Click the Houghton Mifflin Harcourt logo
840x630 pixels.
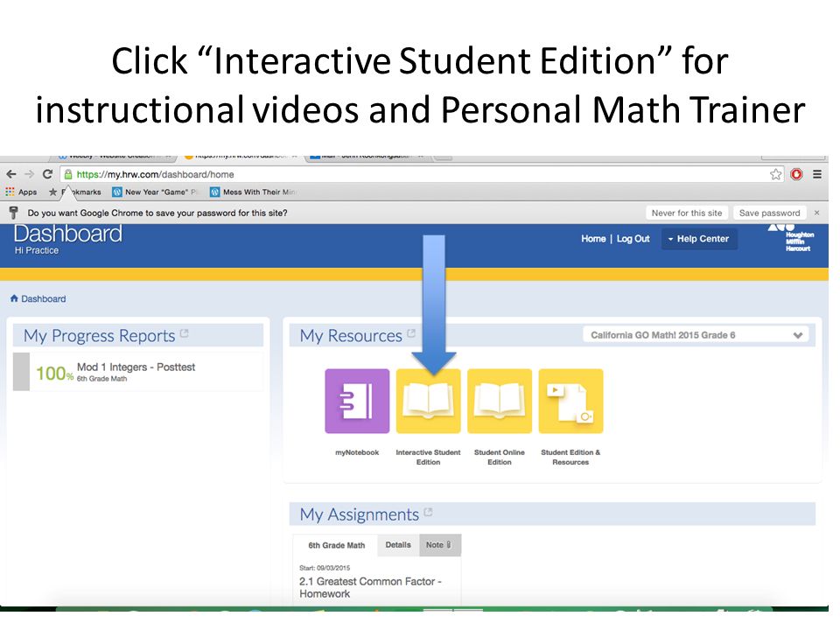793,237
